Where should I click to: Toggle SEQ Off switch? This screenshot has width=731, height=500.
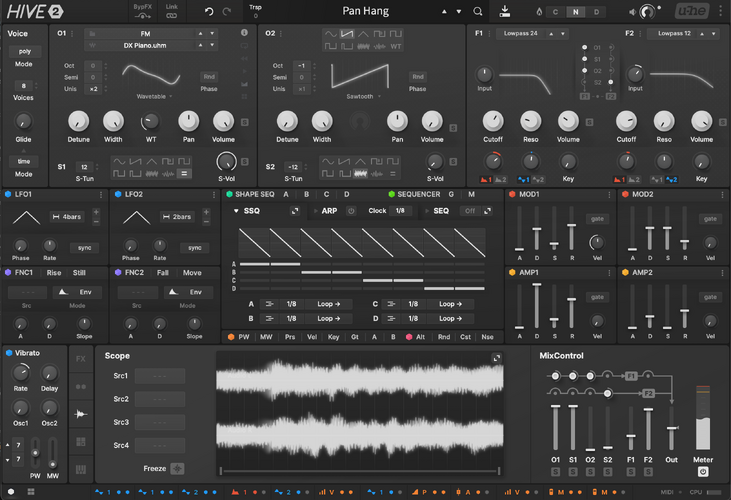coord(470,211)
